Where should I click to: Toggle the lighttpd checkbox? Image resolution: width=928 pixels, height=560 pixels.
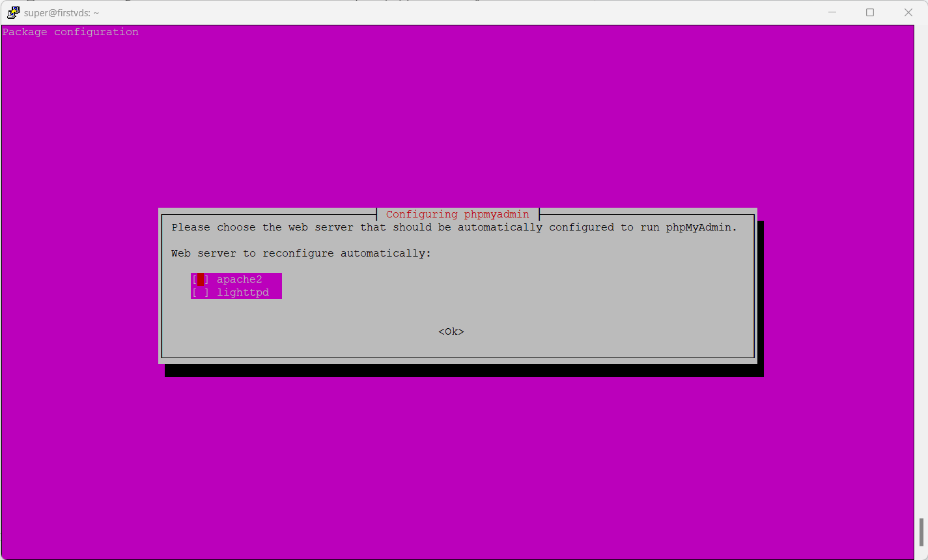tap(201, 292)
